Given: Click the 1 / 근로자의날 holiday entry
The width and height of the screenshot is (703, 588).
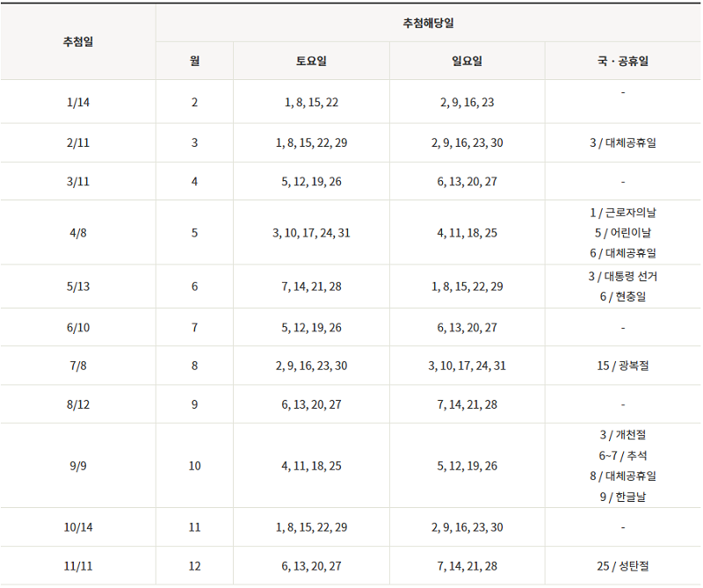Looking at the screenshot, I should (x=622, y=213).
